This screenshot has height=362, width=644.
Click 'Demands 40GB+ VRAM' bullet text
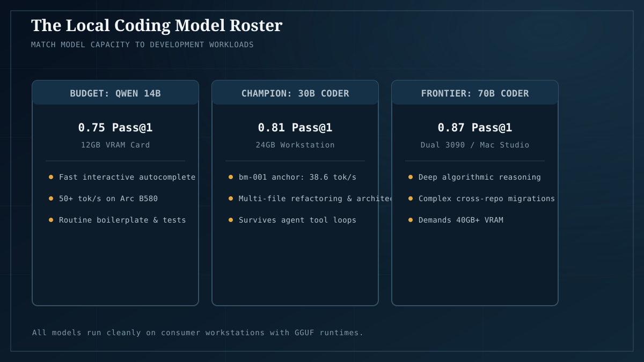pos(461,220)
